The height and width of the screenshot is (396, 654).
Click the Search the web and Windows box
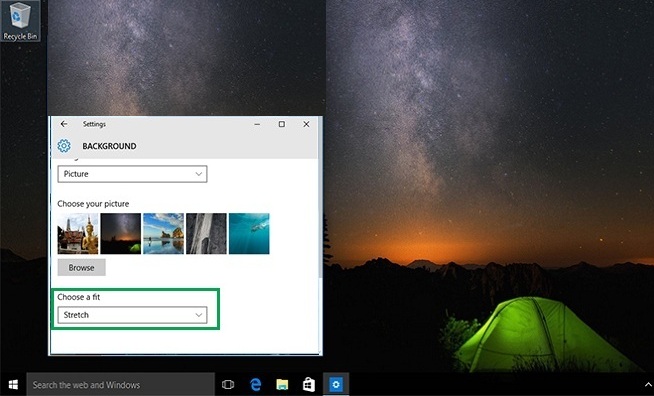click(x=121, y=384)
